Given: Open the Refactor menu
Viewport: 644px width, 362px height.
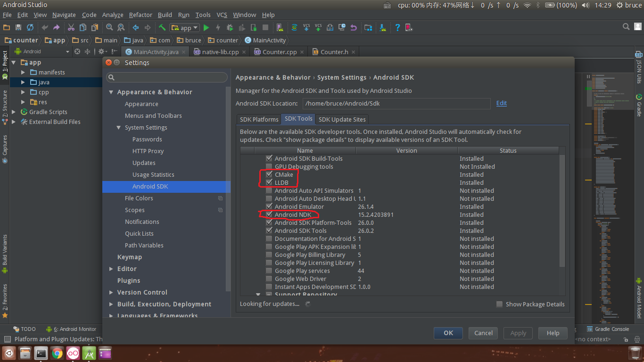Looking at the screenshot, I should tap(140, 15).
